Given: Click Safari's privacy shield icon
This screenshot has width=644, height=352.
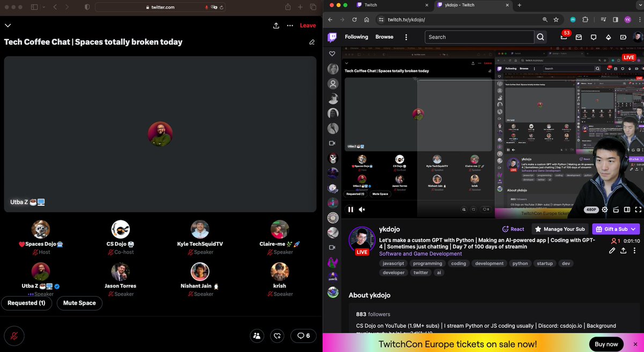Looking at the screenshot, I should (87, 8).
